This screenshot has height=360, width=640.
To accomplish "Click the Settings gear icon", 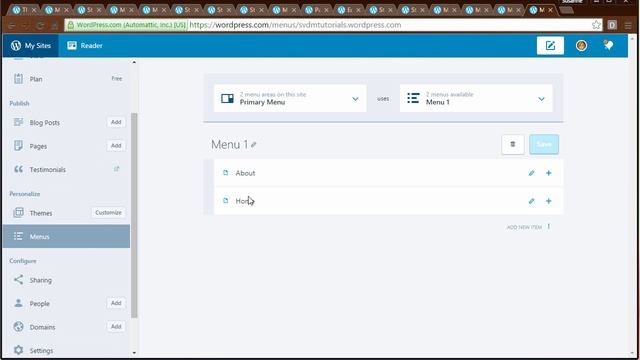I will (x=18, y=350).
